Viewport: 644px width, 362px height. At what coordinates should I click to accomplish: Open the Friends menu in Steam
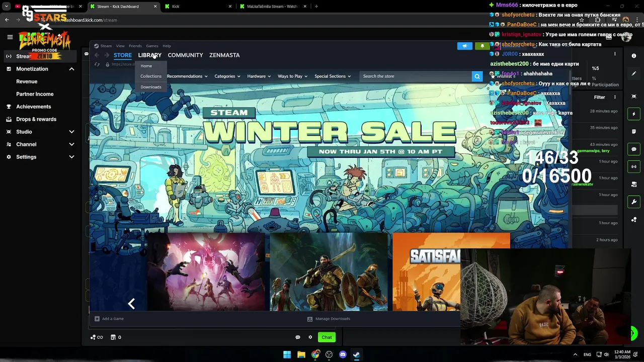(135, 46)
